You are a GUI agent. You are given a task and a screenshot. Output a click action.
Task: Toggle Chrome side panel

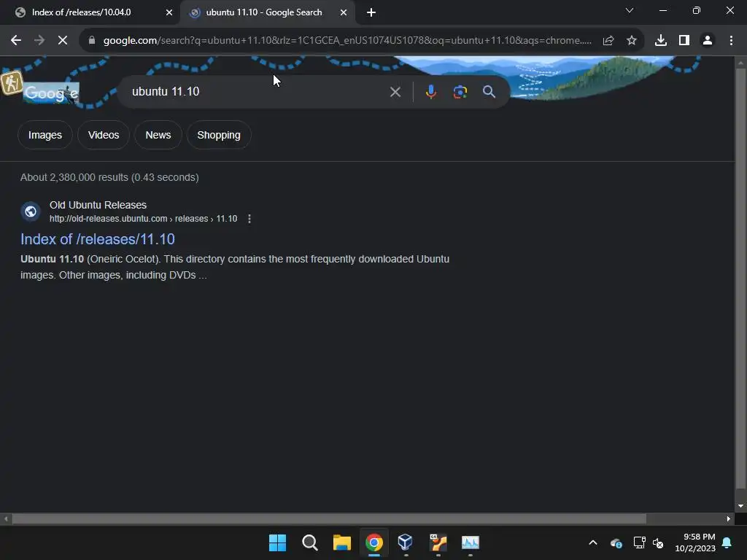pyautogui.click(x=684, y=41)
